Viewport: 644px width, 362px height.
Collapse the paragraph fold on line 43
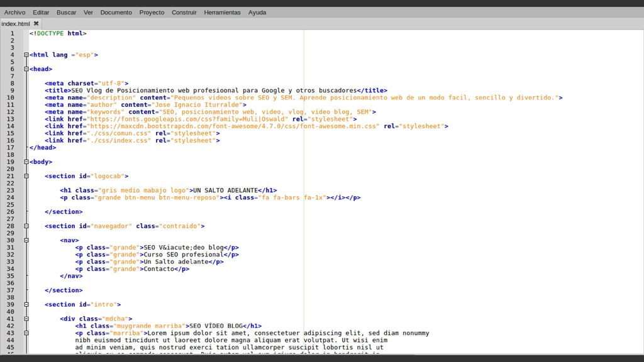coord(26,333)
